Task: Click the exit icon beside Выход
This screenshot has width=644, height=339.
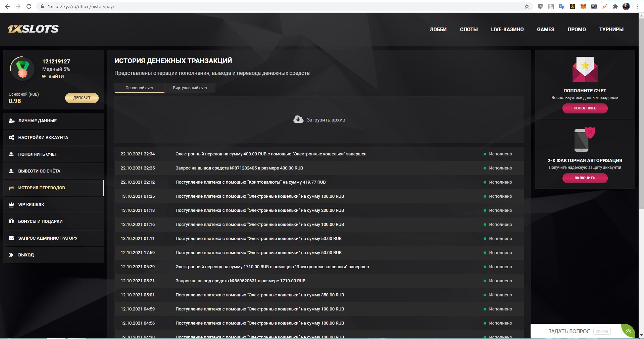Action: click(x=11, y=255)
